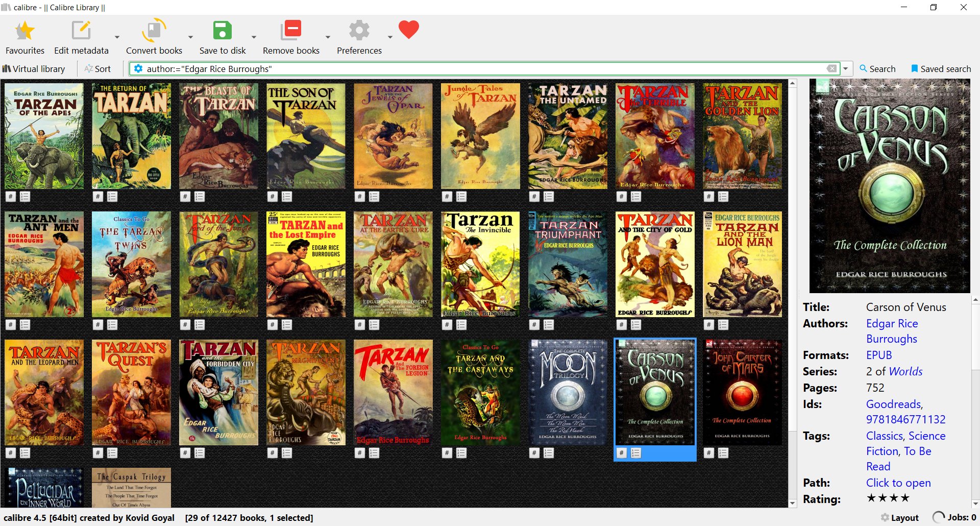
Task: Select the Pellucidar book cover
Action: point(44,488)
